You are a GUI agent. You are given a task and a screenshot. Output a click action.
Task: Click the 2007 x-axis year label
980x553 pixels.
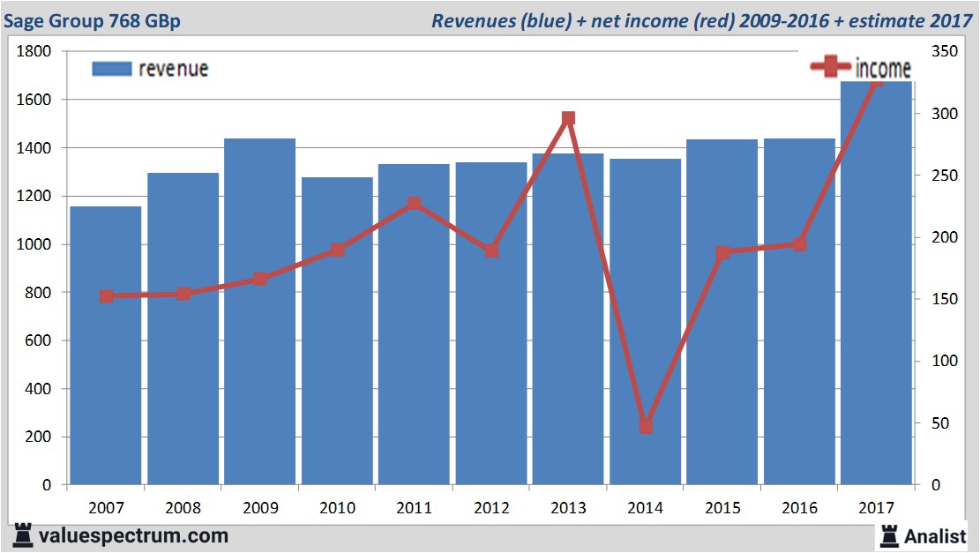(x=106, y=507)
